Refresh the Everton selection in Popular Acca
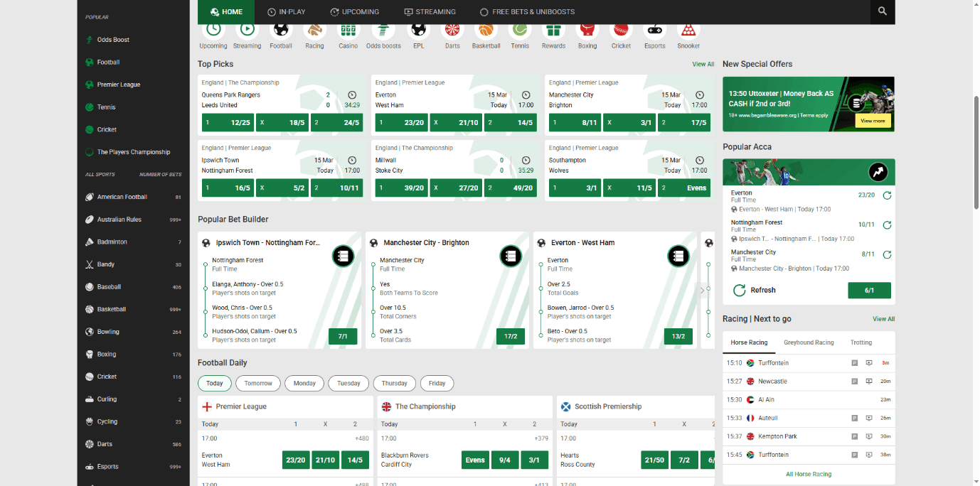 (887, 195)
